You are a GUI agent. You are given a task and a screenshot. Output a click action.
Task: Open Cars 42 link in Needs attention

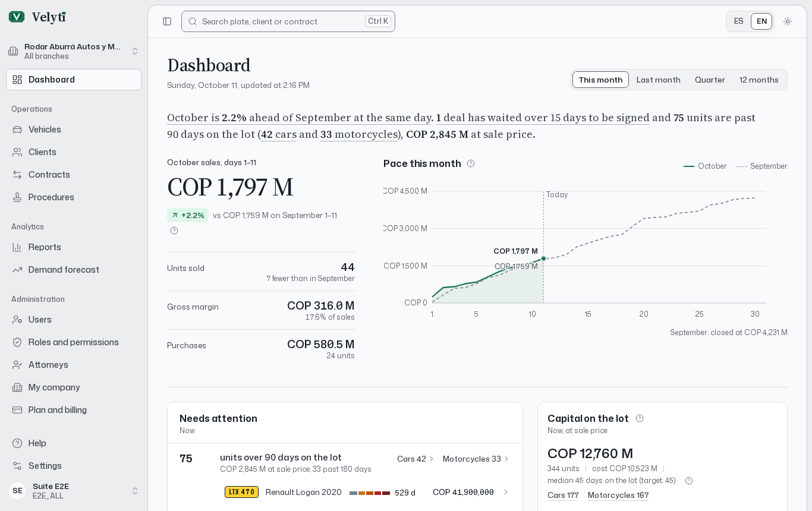tap(416, 459)
